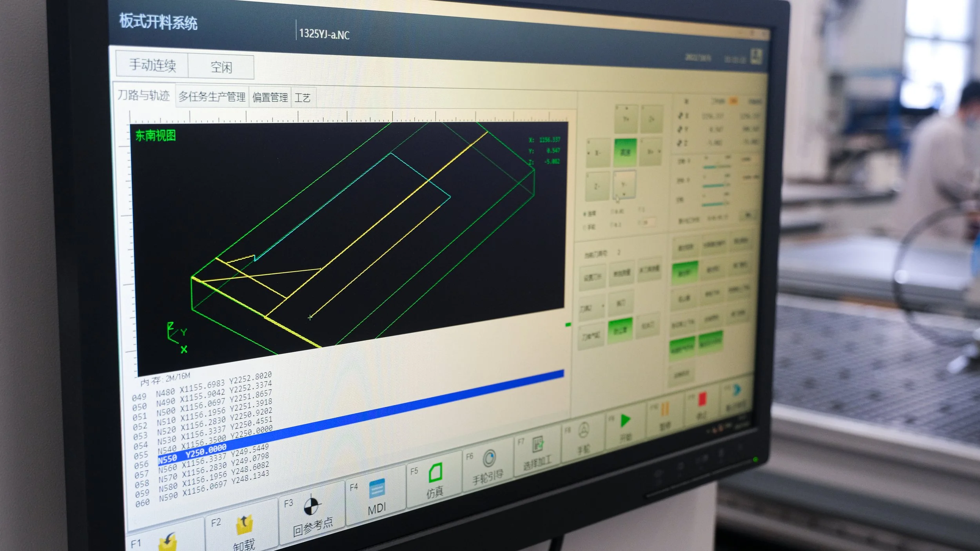The width and height of the screenshot is (980, 551).
Task: Start 仿真 simulation via F5 icon
Action: 435,473
